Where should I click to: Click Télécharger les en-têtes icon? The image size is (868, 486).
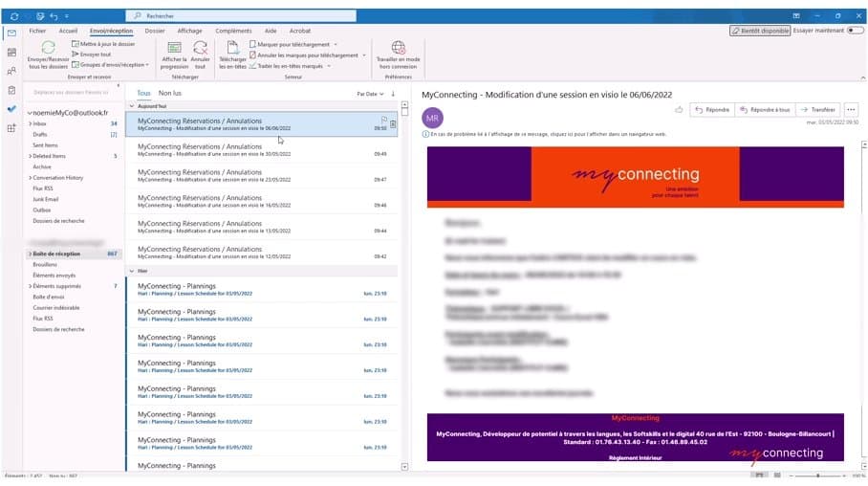[x=232, y=48]
